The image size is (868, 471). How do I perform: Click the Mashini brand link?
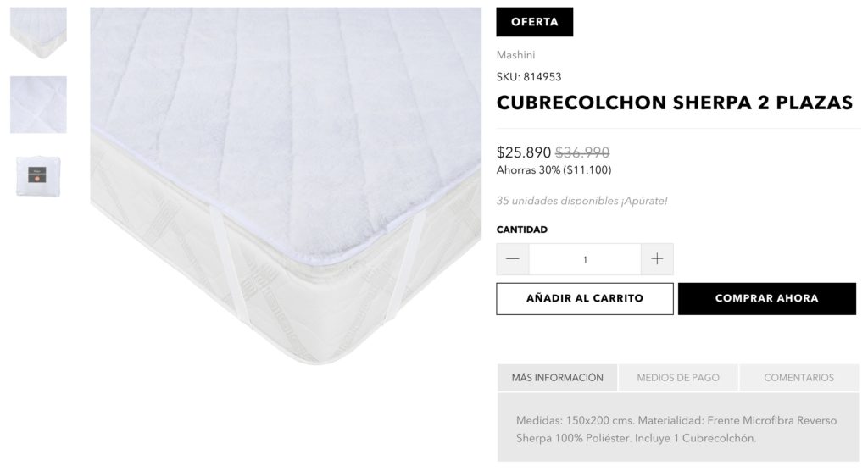(x=515, y=55)
